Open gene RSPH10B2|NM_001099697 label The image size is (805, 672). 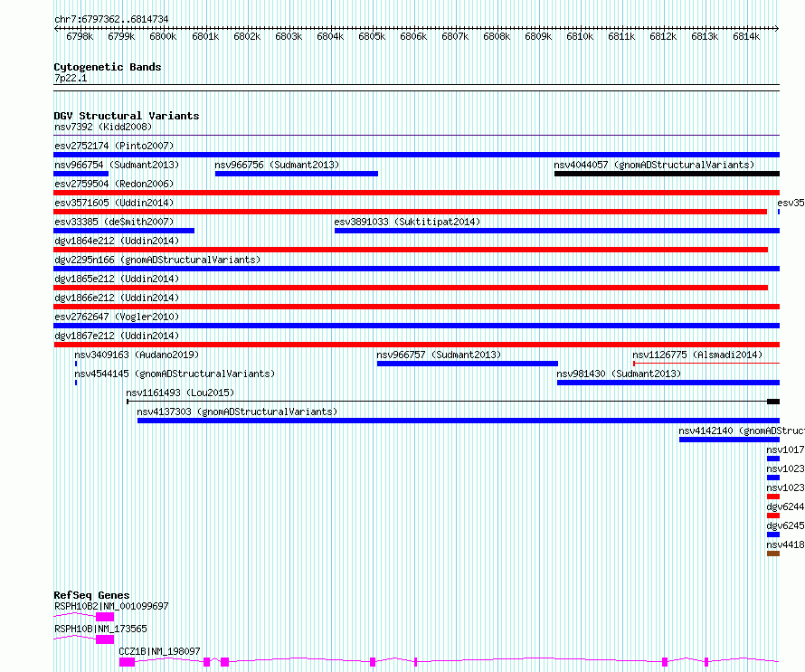pyautogui.click(x=111, y=606)
